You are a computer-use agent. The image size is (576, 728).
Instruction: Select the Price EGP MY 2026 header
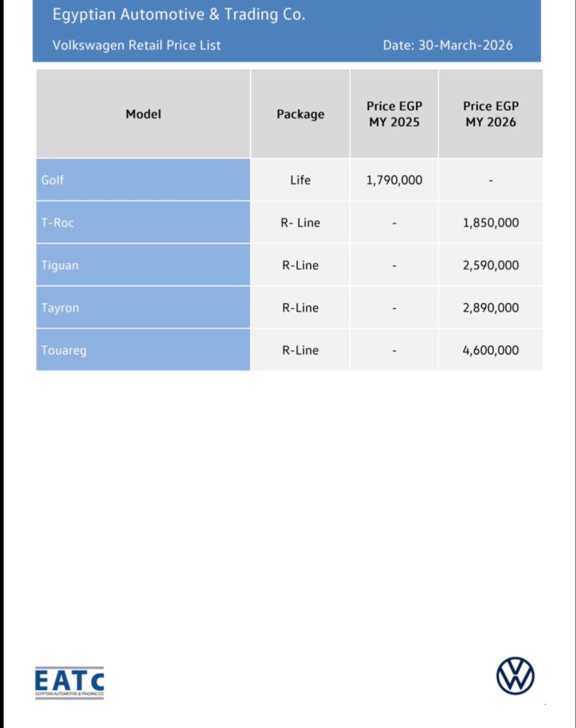(x=491, y=114)
